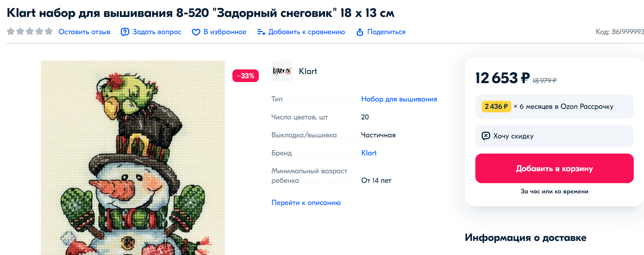Click the five-star rating row

30,32
